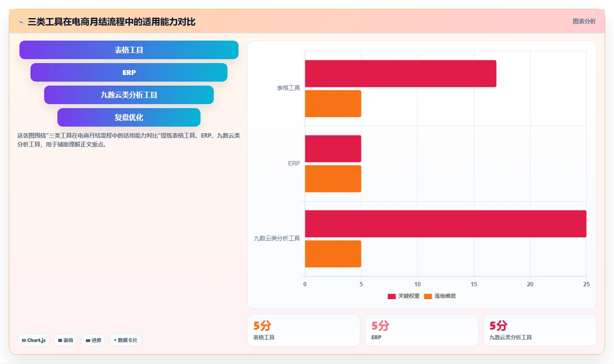Click the chart title 三类工具在电商月结流程中的适用能力对比
This screenshot has height=364, width=614.
tap(111, 22)
